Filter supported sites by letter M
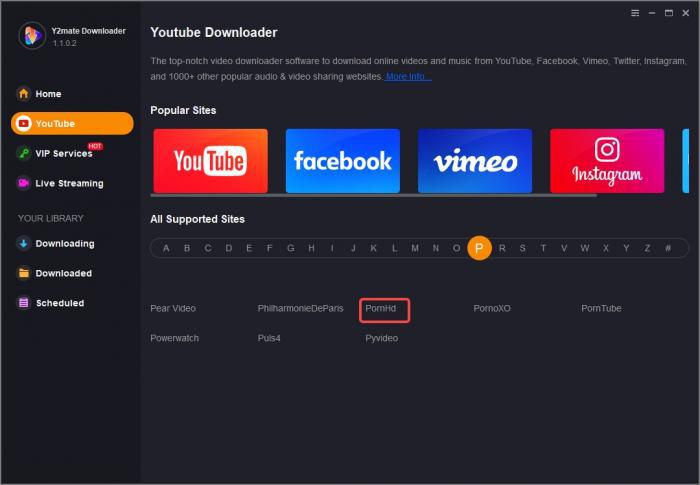This screenshot has height=485, width=700. (x=415, y=248)
